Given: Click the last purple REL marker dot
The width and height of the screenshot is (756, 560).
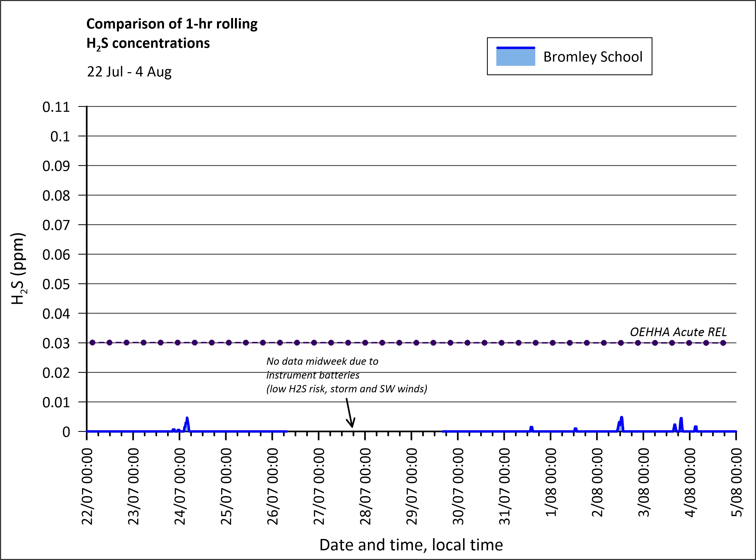Looking at the screenshot, I should (723, 343).
